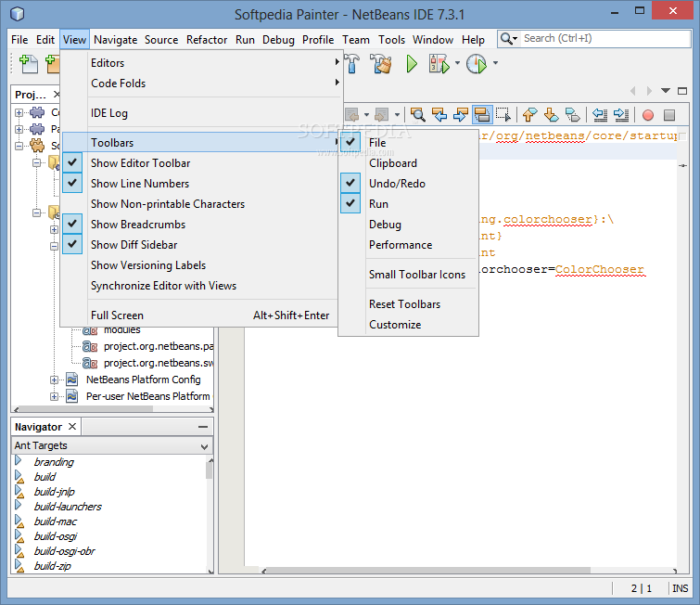Jump to Previous Bookmark icon
Screen dimensions: 700x605
point(530,115)
